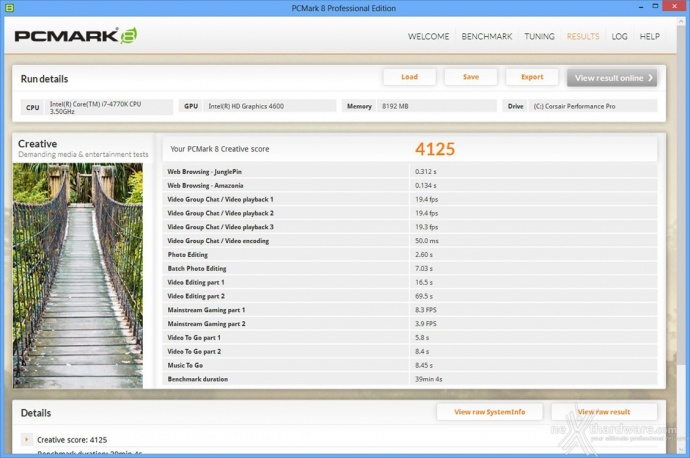Click the Video To Go part 1 row
This screenshot has height=458, width=690.
pyautogui.click(x=410, y=337)
